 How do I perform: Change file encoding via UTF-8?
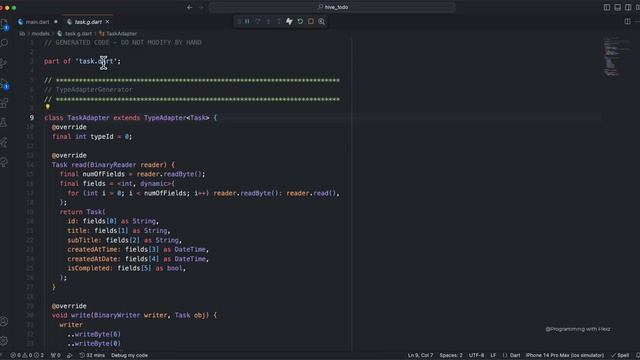[476, 356]
